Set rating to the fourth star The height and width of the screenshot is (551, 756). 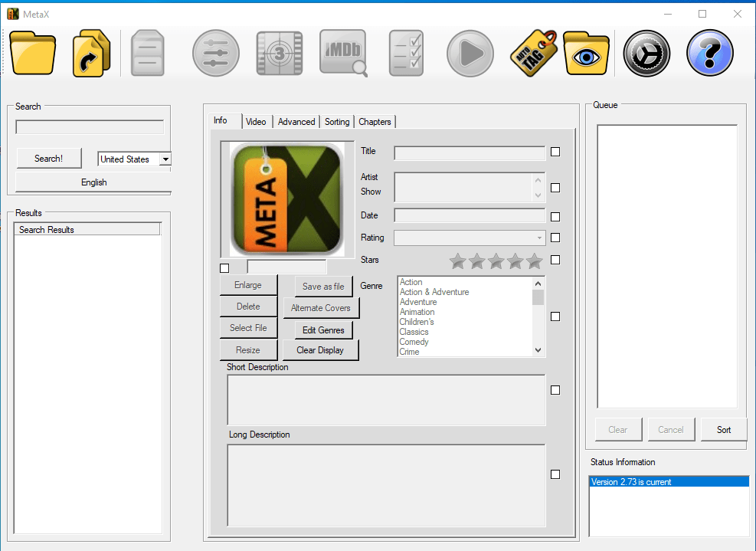pos(515,261)
